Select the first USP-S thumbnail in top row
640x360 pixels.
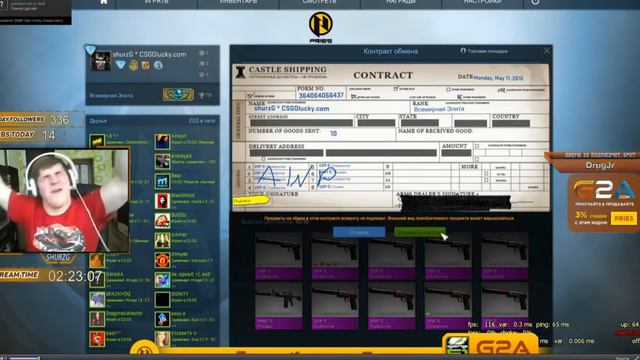pyautogui.click(x=278, y=256)
